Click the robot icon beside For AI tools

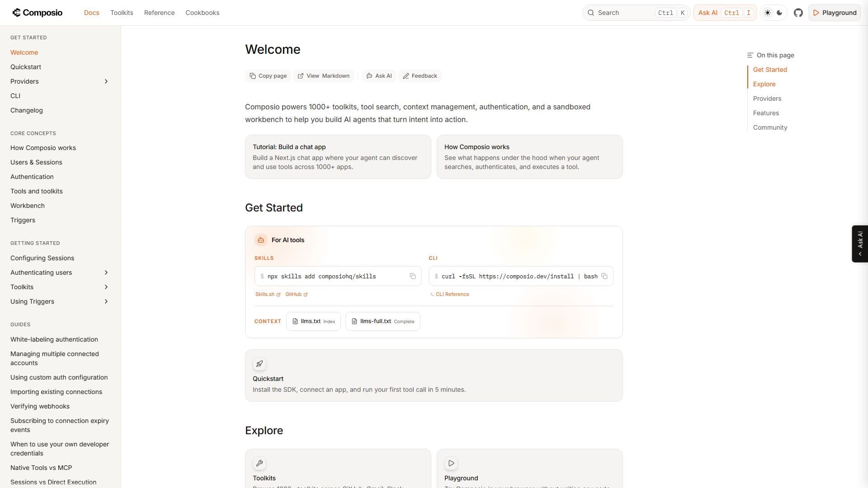tap(261, 240)
